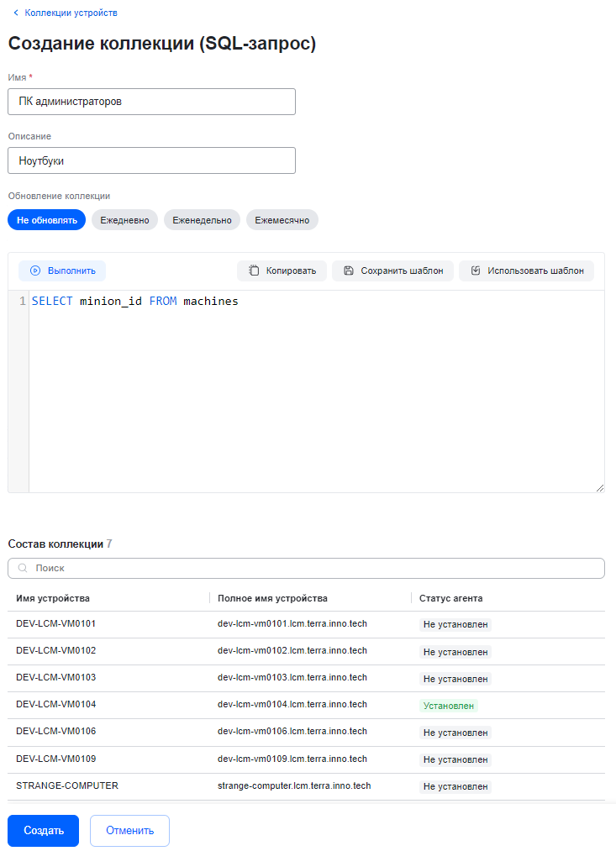Focus the Имя field with ПК администраторов

[x=151, y=102]
